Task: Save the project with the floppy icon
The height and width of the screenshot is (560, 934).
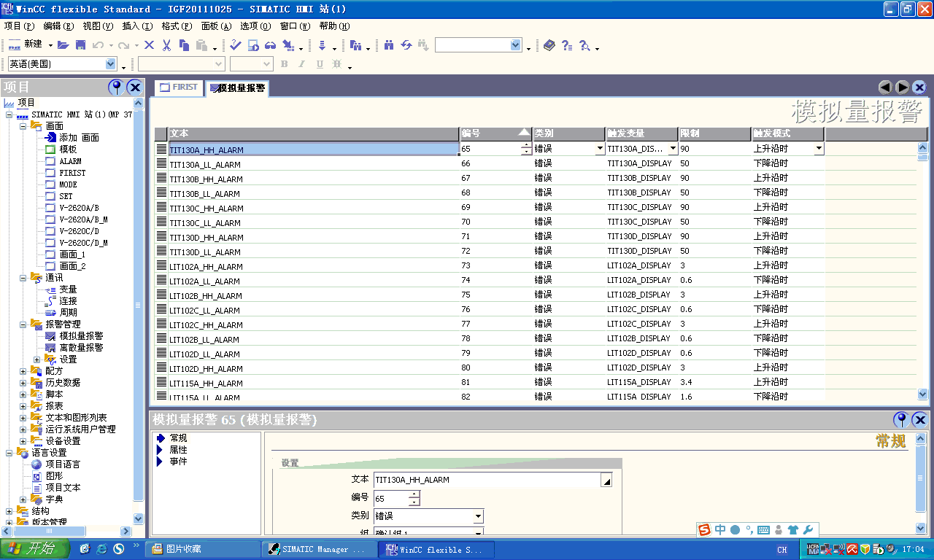Action: [81, 45]
